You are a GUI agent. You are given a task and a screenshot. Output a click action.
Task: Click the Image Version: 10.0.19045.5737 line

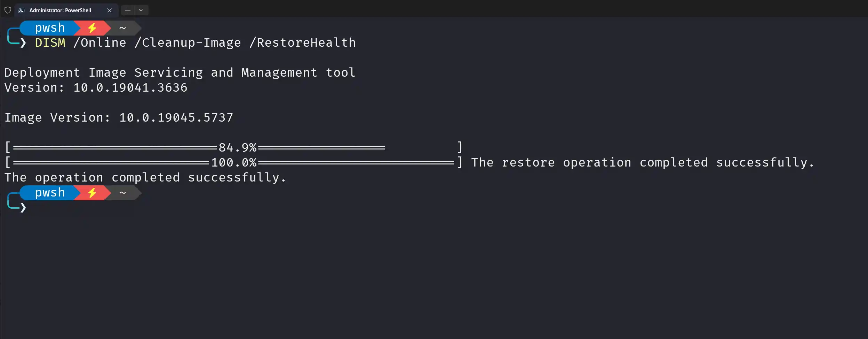tap(119, 118)
